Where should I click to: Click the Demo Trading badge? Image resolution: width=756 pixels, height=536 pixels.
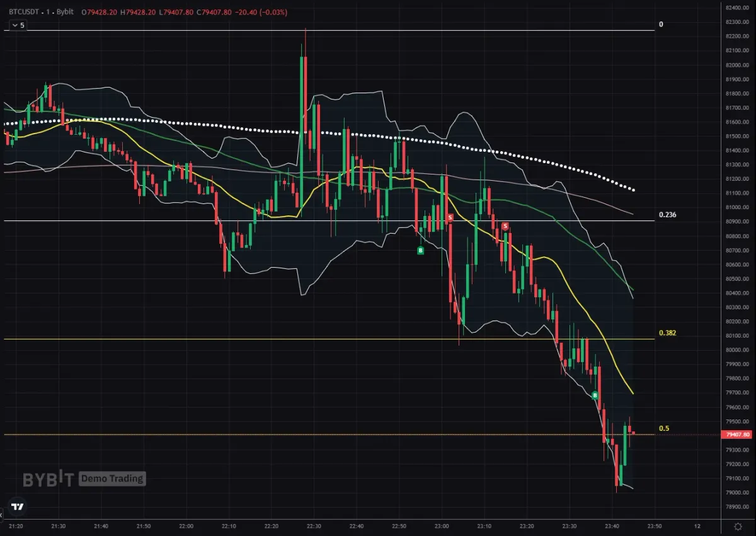(x=112, y=479)
